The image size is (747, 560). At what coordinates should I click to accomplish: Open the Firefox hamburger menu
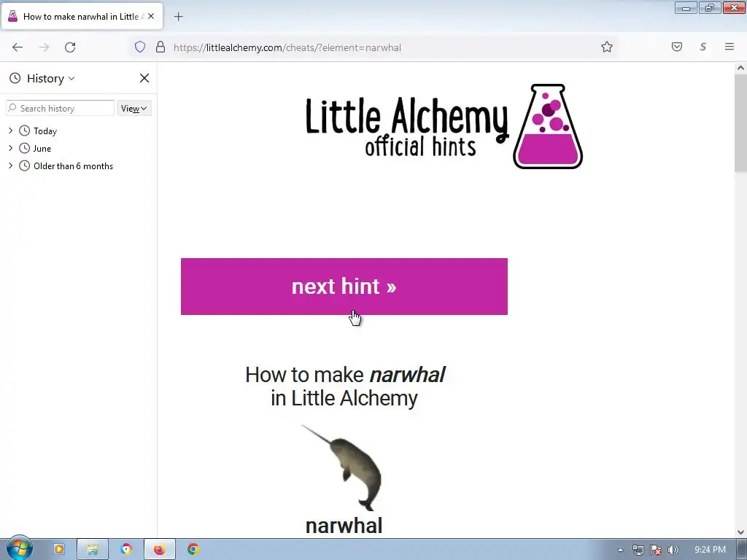tap(729, 47)
